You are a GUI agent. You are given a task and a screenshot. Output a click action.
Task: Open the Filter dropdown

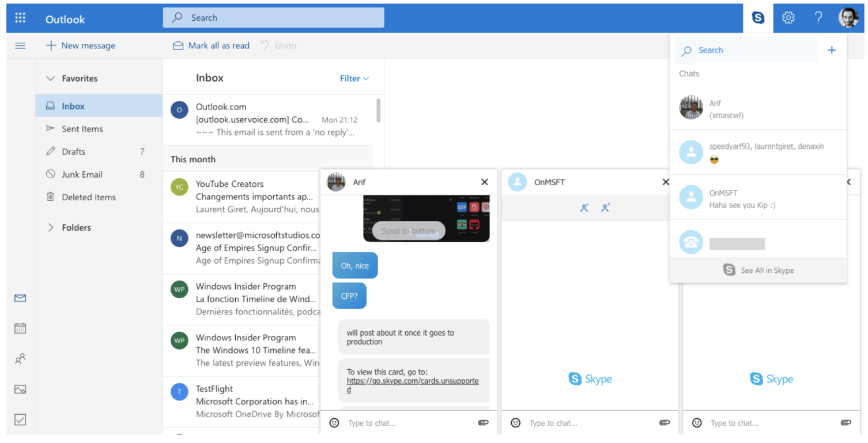[x=354, y=78]
